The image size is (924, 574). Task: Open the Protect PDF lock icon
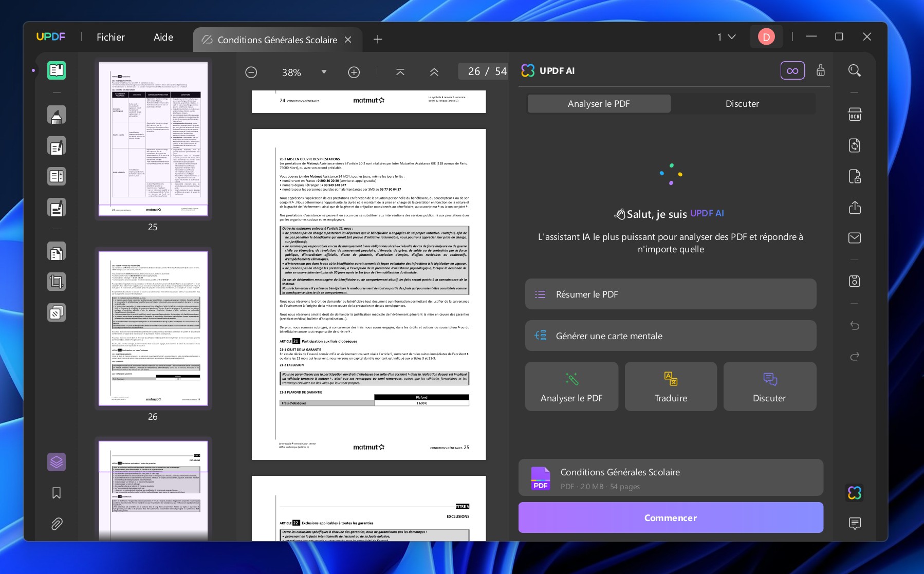[854, 177]
